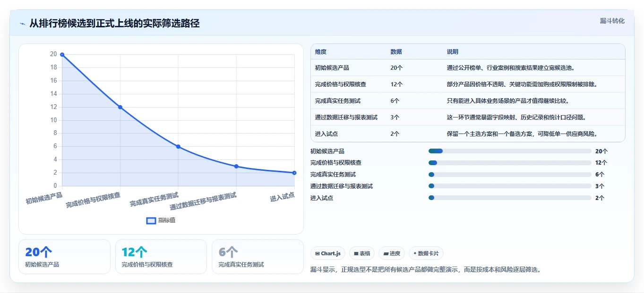Screen dimensions: 644x293
Task: Click the 通过数据迁移与报表测试 x-axis label
Action: (203, 201)
